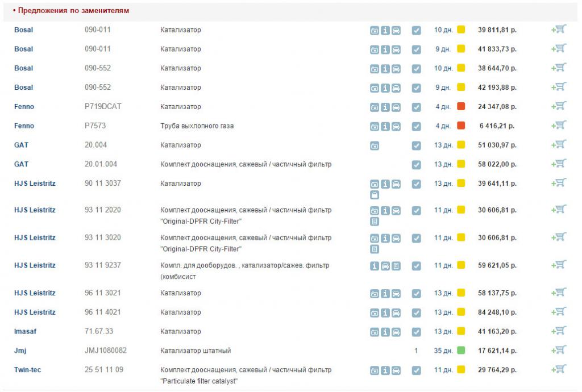This screenshot has width=582, height=392.
Task: Open document icon for HJS 93 11 3020
Action: (x=375, y=249)
